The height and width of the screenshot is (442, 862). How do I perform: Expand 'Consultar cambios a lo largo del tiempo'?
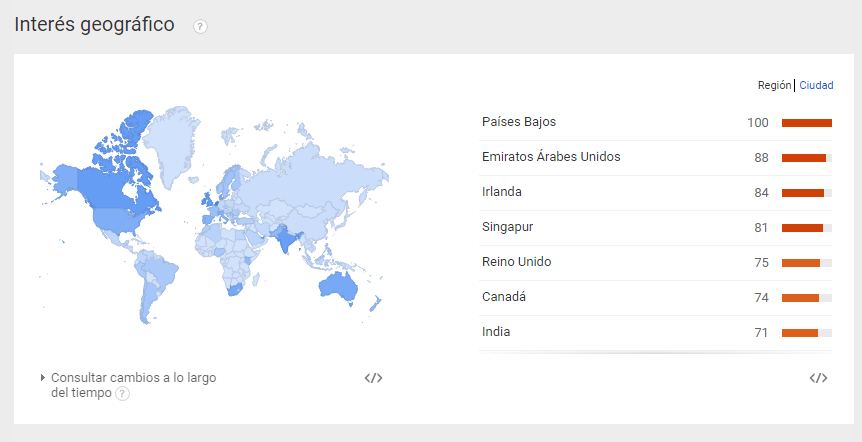pyautogui.click(x=133, y=378)
